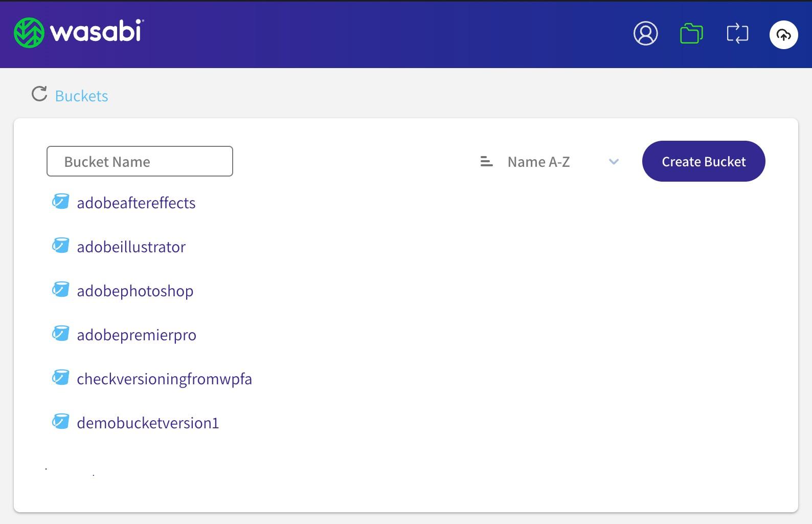Click the transfer sync arrows icon
Image resolution: width=812 pixels, height=524 pixels.
(737, 34)
